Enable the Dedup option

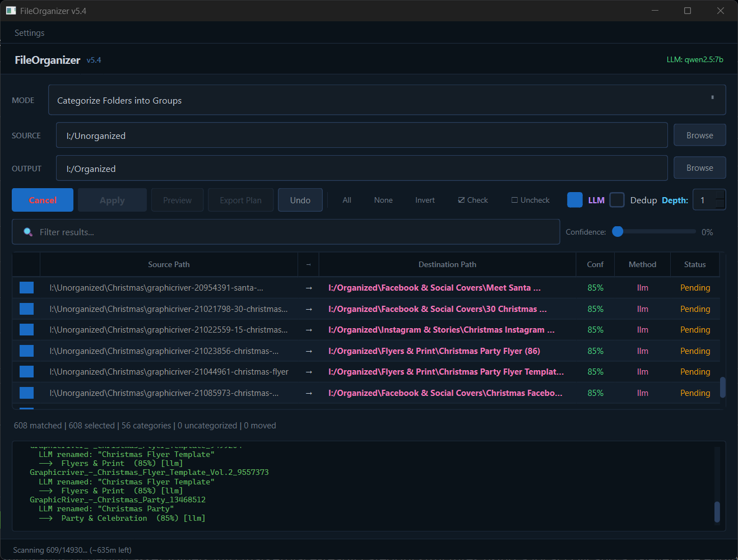point(617,200)
